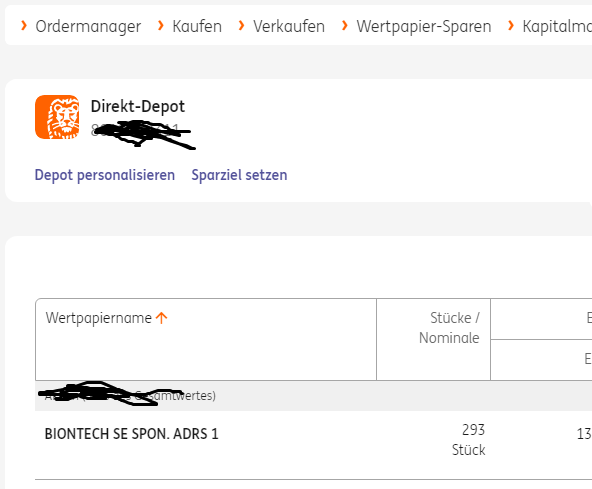
Task: Click the grey Gesamtwertes group row
Action: tap(313, 396)
